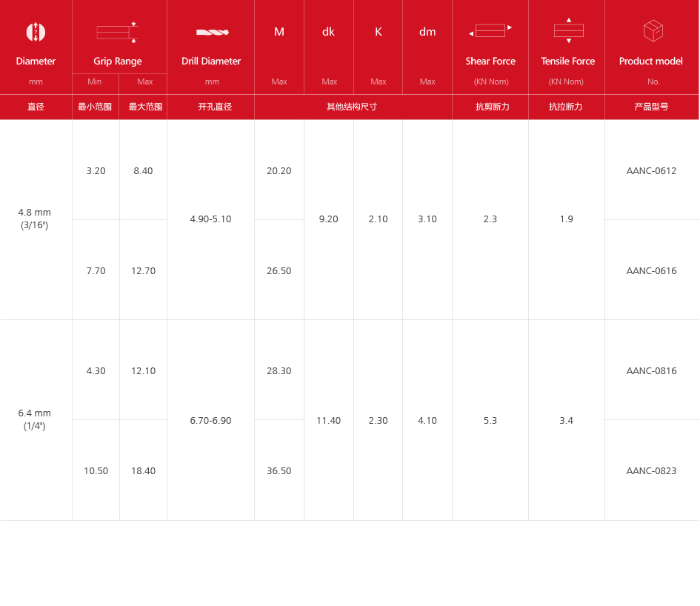This screenshot has width=700, height=606.
Task: Click the 6.4 mm (1/4") diameter cell
Action: (35, 419)
